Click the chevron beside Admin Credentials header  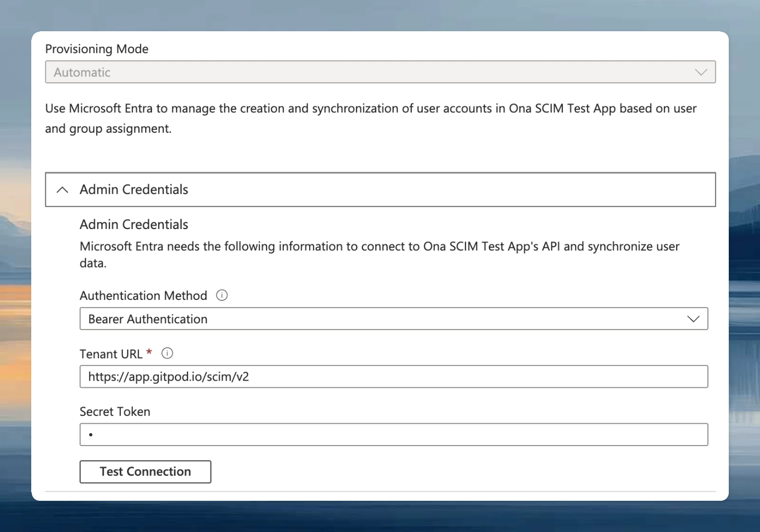62,189
